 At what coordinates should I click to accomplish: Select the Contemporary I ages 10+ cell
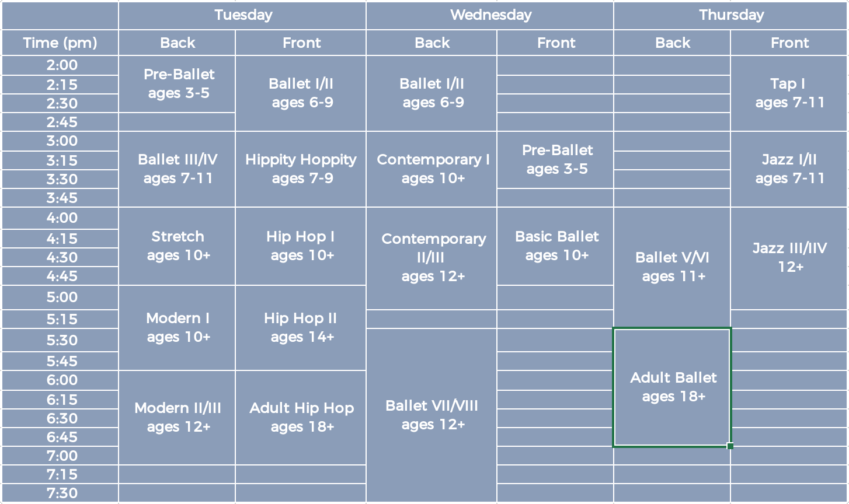coord(432,169)
